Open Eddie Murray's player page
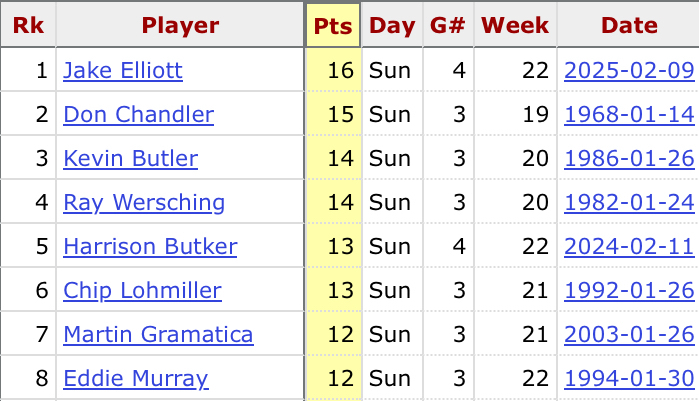This screenshot has height=401, width=699. [136, 379]
